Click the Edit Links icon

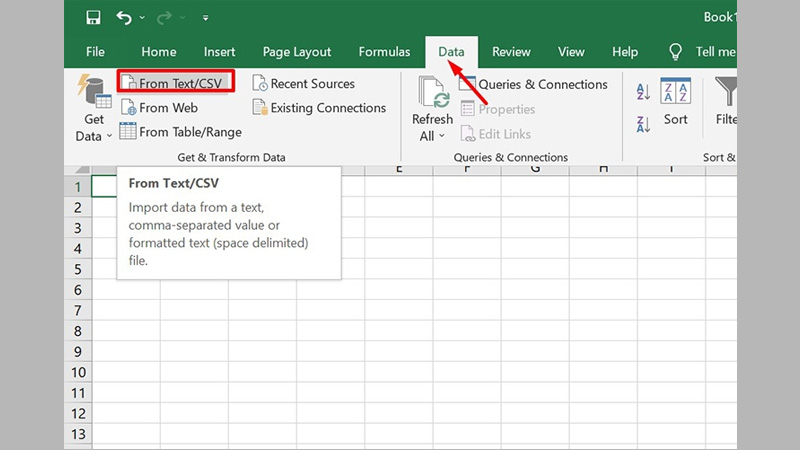[468, 134]
